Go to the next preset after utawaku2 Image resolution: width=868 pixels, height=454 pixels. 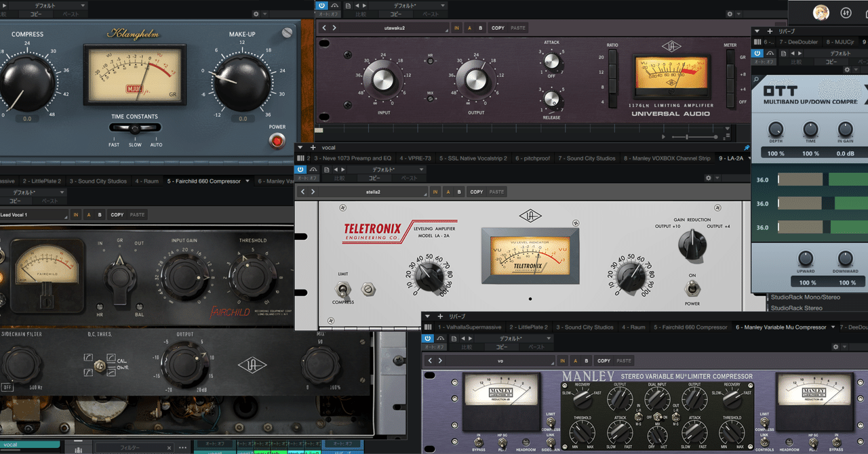(x=334, y=28)
